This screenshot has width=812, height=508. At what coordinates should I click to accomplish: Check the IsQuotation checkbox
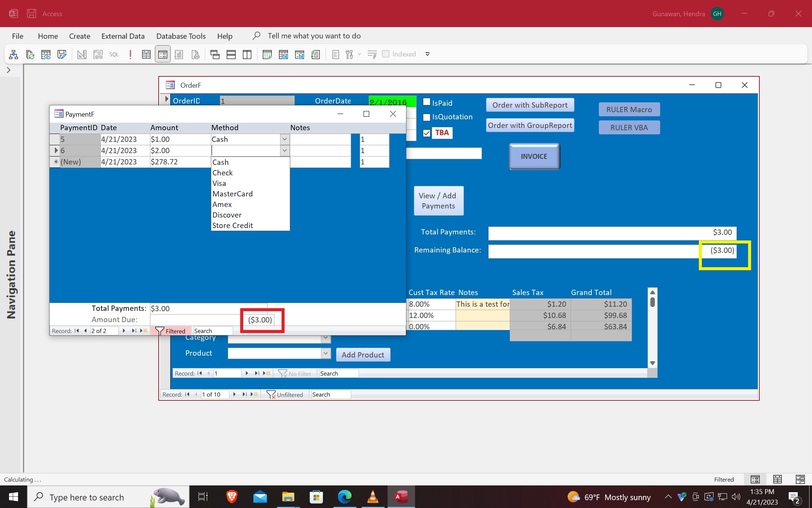[426, 117]
